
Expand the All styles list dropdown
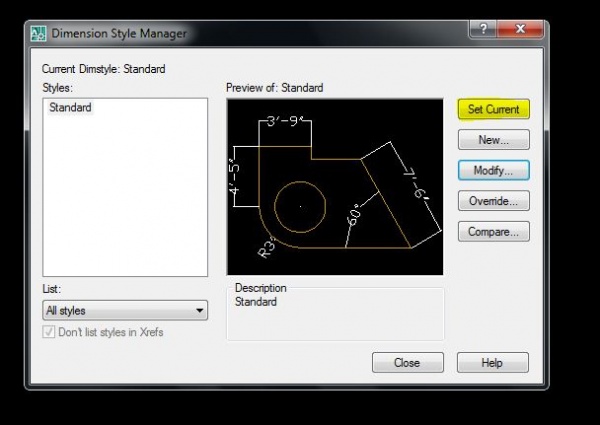(x=125, y=310)
